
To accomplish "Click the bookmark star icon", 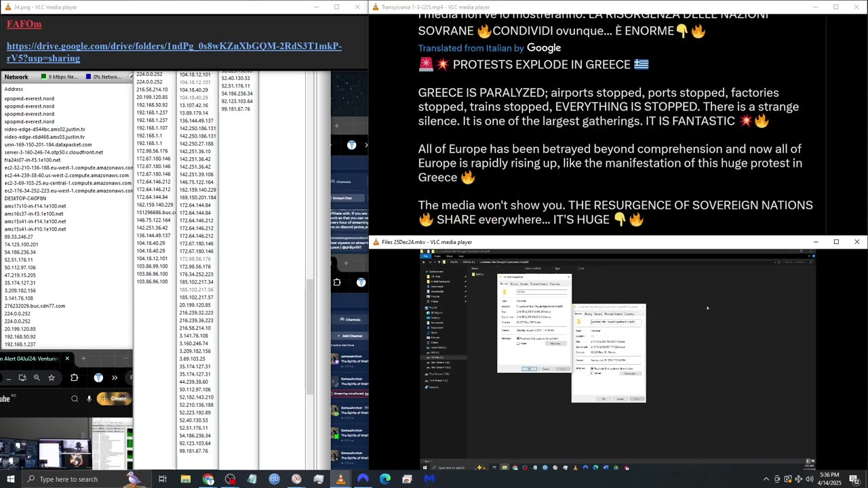I will (52, 378).
